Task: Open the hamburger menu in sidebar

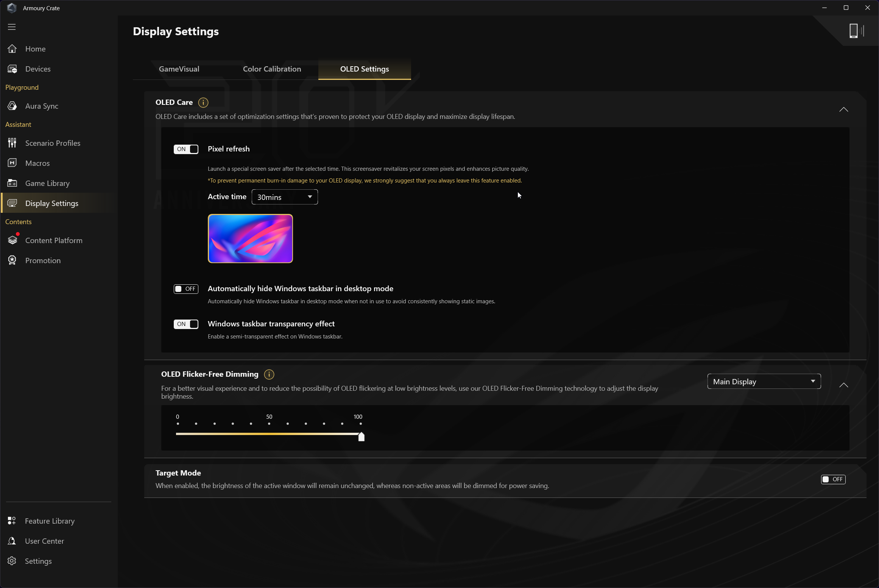Action: pyautogui.click(x=12, y=27)
